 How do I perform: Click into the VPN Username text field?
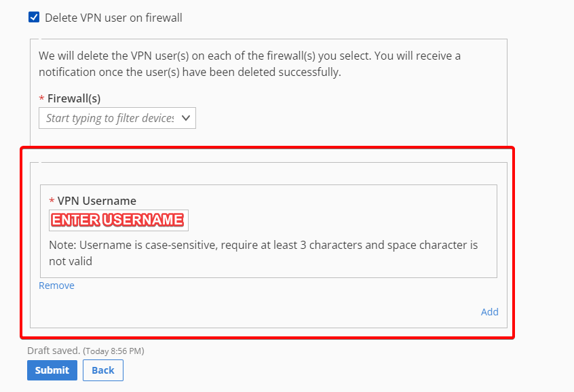tap(119, 220)
